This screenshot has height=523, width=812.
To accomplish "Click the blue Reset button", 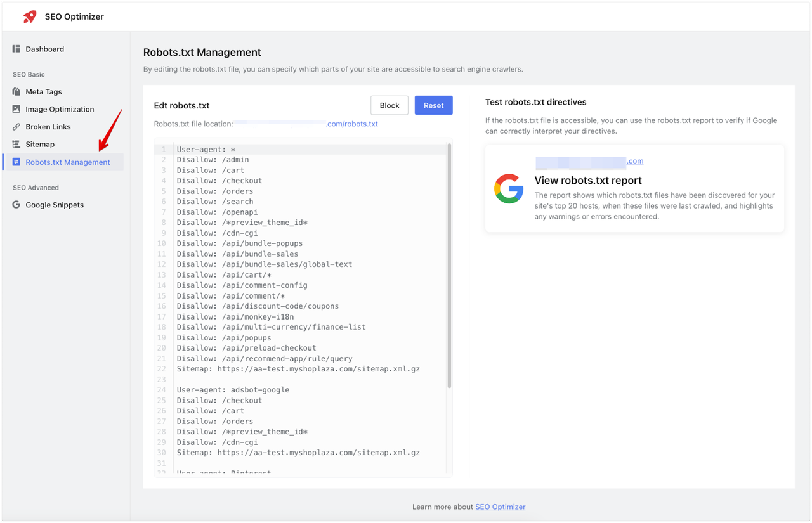I will [x=434, y=105].
